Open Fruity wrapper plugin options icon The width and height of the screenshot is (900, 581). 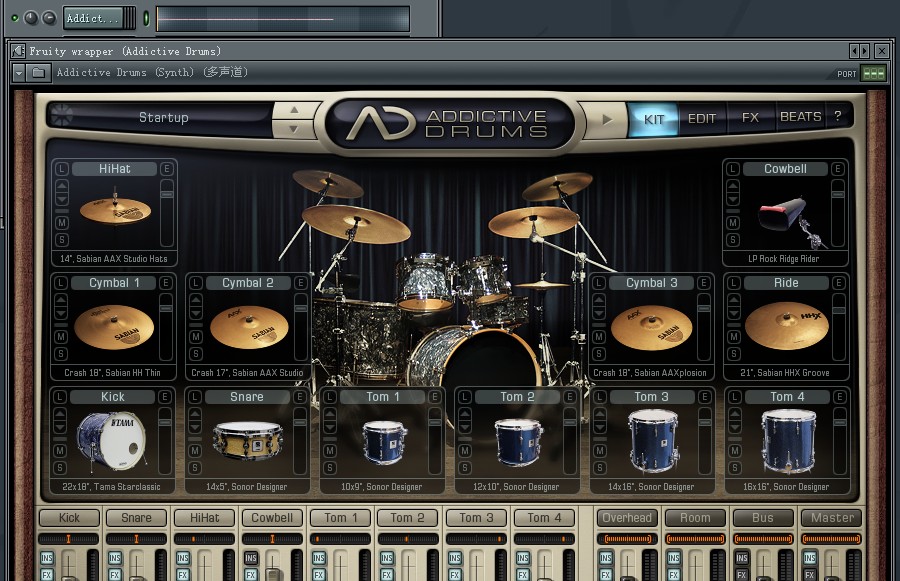pos(18,51)
